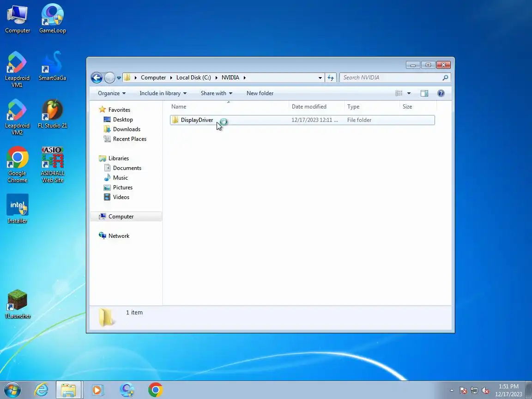Click New folder button
Image resolution: width=532 pixels, height=399 pixels.
[x=260, y=93]
